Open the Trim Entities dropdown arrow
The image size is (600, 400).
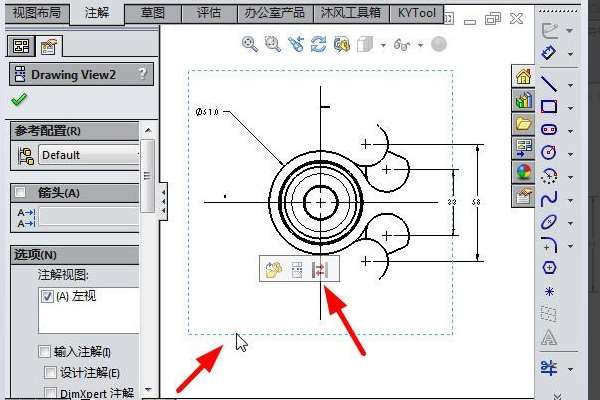pos(570,369)
